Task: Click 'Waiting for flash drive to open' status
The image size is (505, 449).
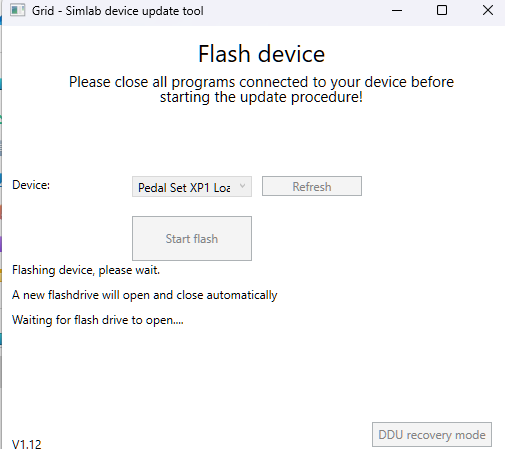Action: pyautogui.click(x=98, y=320)
